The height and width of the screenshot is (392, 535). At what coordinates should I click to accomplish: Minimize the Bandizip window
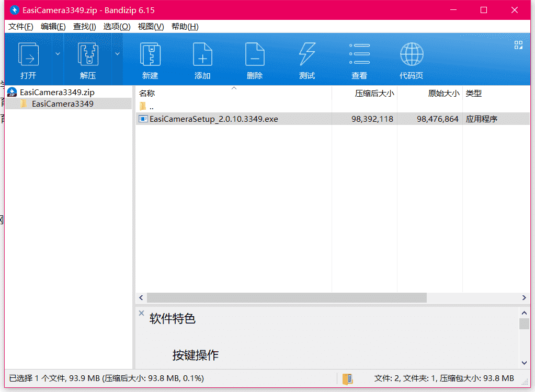453,10
